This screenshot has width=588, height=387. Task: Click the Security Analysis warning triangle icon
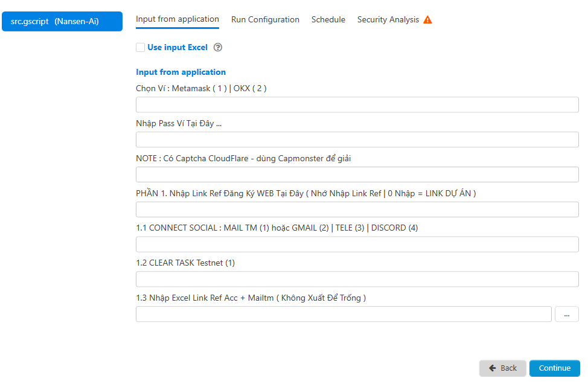point(427,19)
